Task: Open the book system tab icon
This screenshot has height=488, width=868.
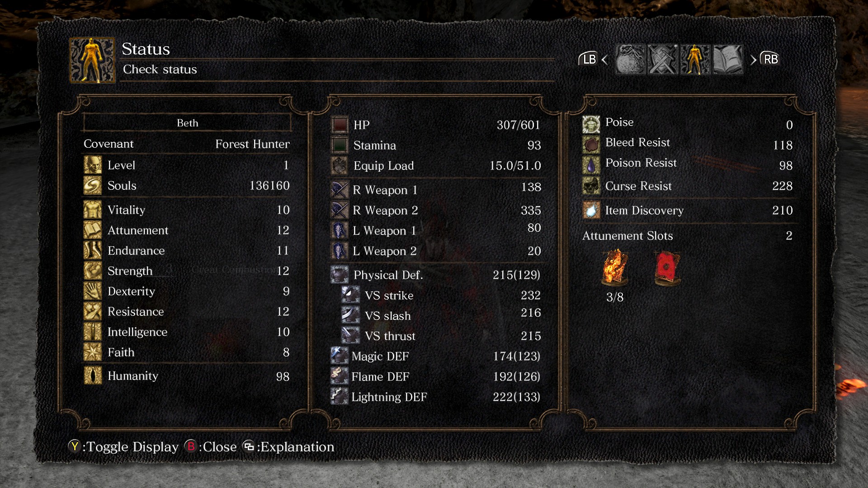Action: coord(728,59)
